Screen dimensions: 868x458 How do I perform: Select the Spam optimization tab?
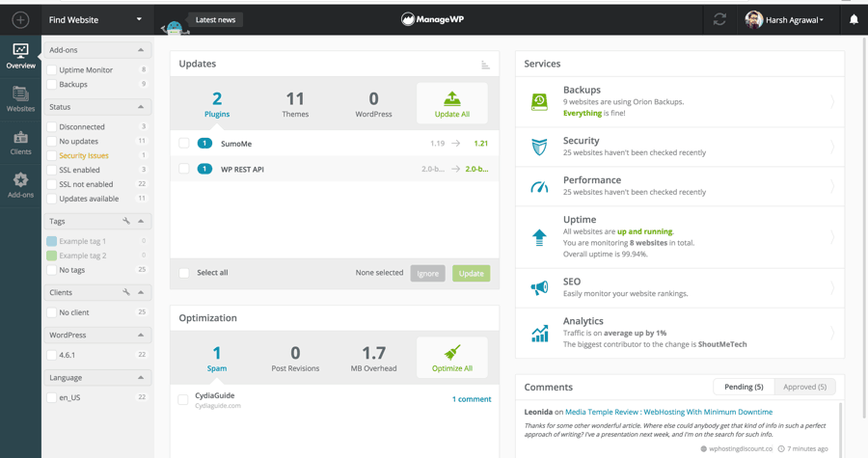pos(217,359)
